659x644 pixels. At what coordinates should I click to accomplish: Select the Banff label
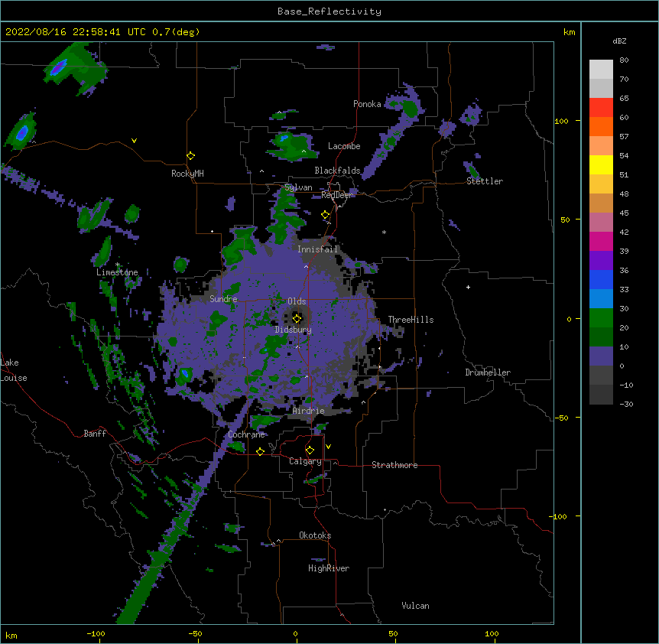[x=95, y=434]
